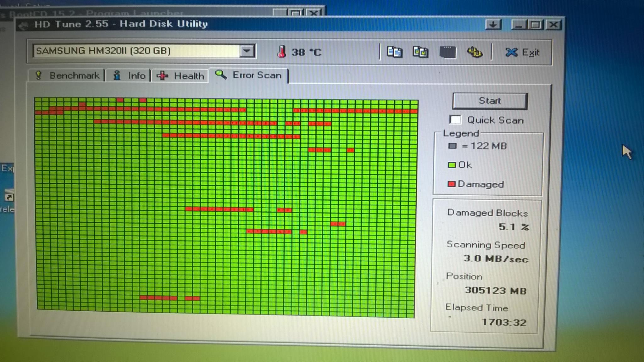Click the red Damaged legend swatch

point(451,184)
